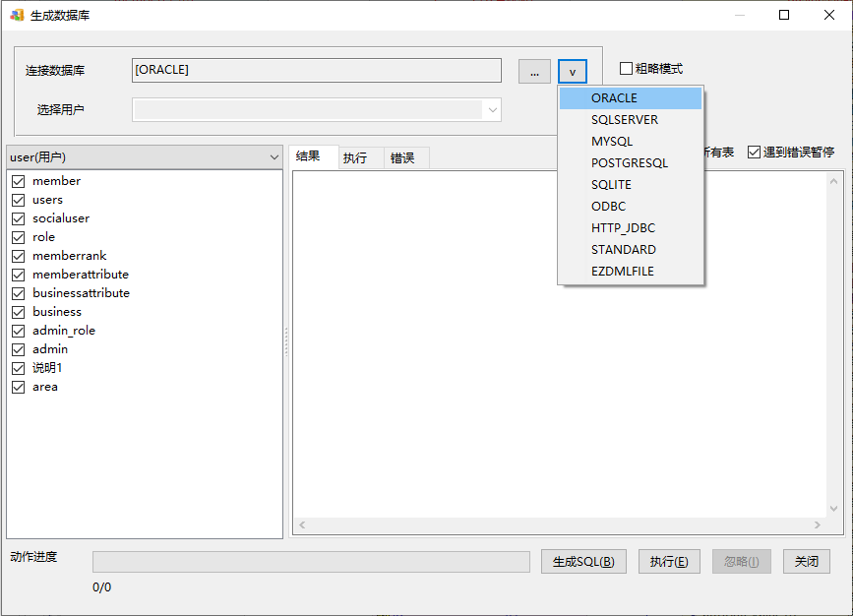This screenshot has width=853, height=616.
Task: Uncheck the memberrank checkbox
Action: pos(19,256)
